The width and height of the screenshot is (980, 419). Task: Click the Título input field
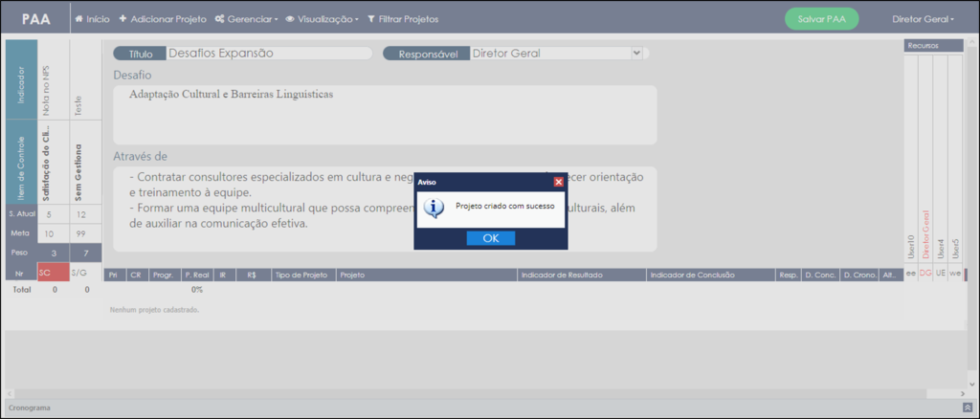[x=269, y=53]
